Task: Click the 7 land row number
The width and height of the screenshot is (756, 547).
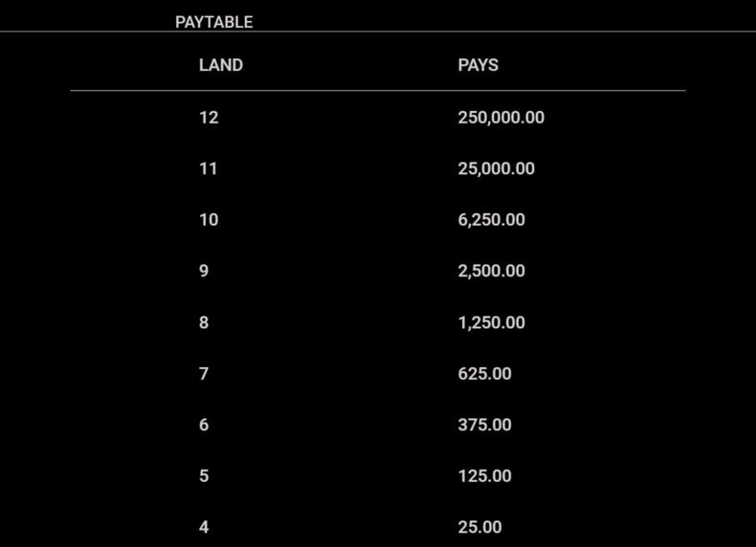Action: 204,374
